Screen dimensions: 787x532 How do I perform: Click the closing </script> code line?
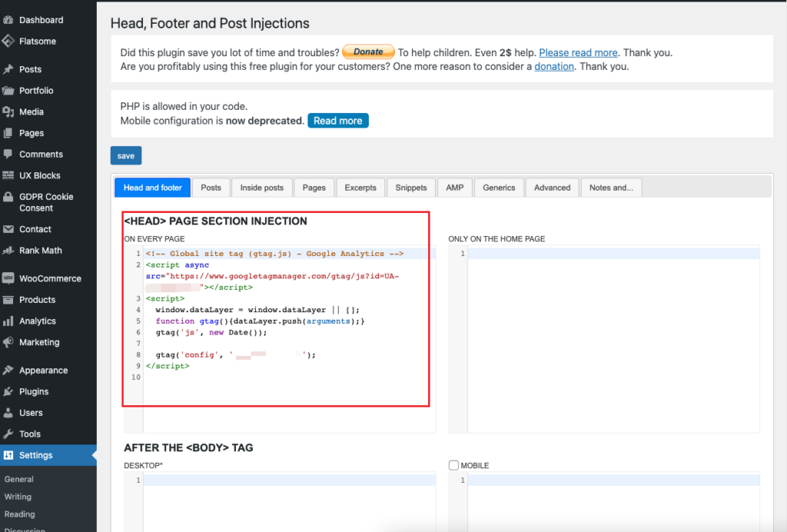(x=168, y=366)
